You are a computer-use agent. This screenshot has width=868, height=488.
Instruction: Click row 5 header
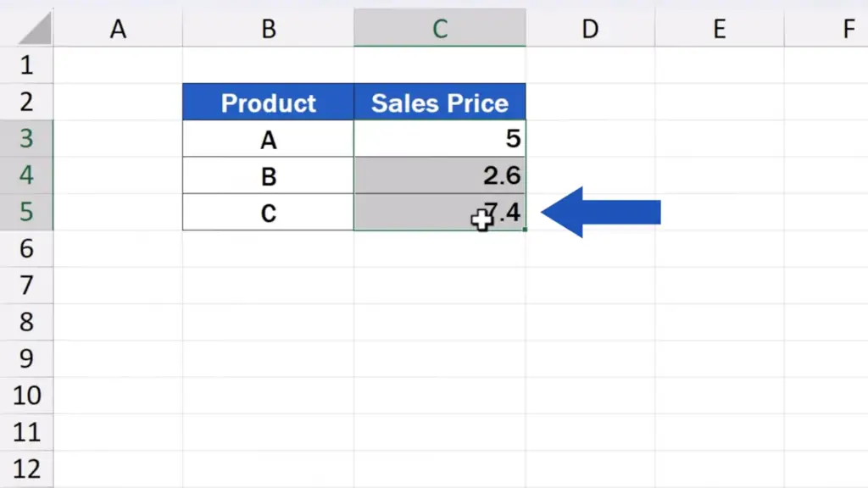[x=26, y=212]
